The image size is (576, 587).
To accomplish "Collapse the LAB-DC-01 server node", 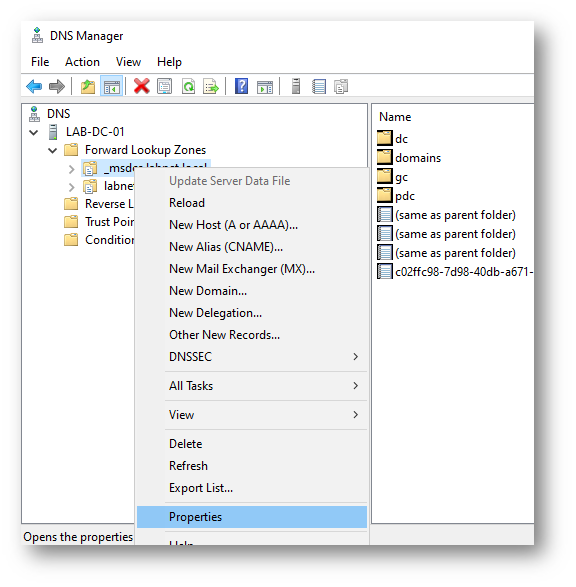I will coord(34,132).
